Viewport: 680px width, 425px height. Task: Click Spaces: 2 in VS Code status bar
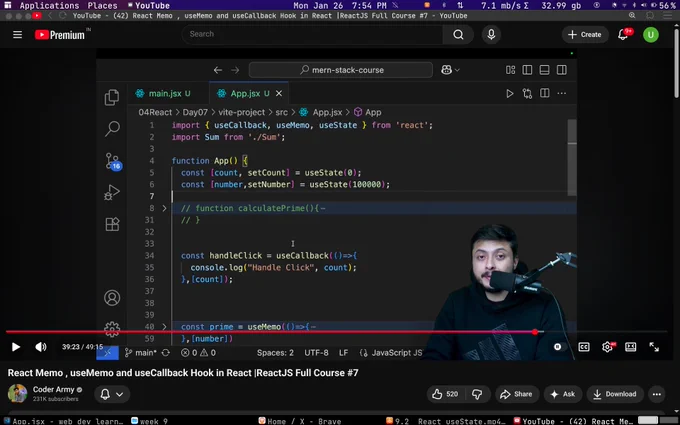pyautogui.click(x=275, y=353)
